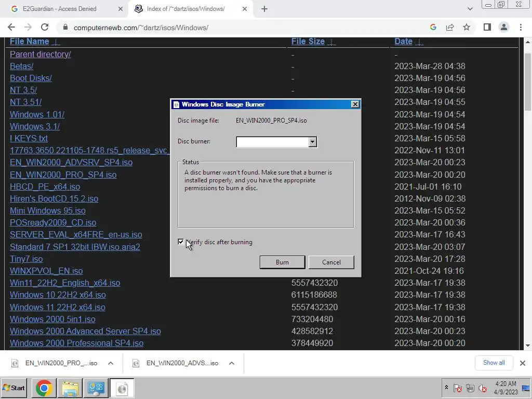Cancel the Disc Image Burner dialog
The image size is (532, 399).
331,262
